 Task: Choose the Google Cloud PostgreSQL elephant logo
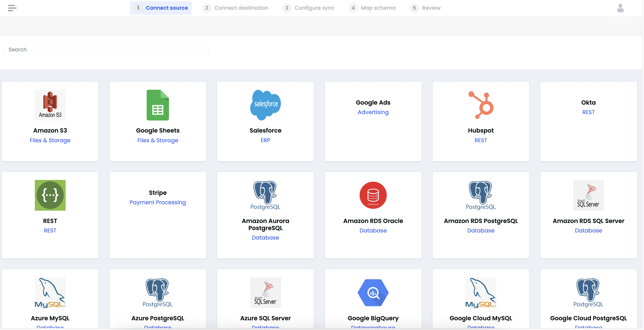pos(589,293)
